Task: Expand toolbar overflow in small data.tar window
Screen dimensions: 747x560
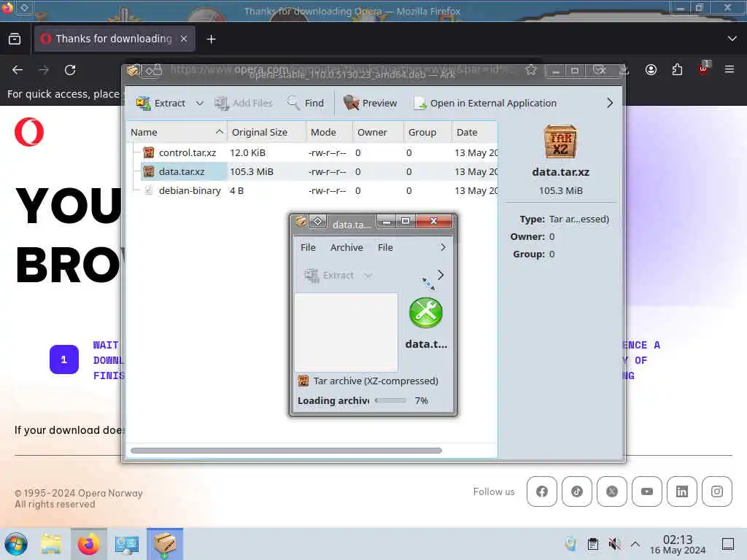Action: (x=441, y=275)
